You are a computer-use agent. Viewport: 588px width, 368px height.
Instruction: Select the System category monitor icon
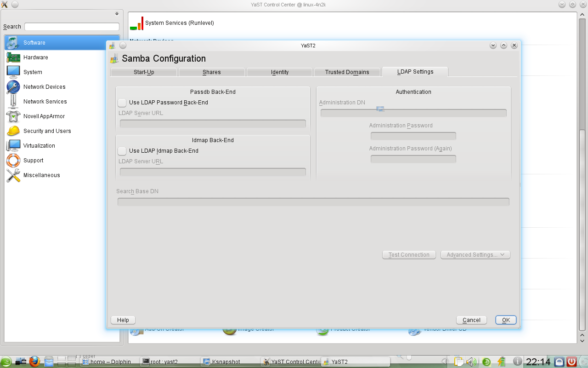coord(13,72)
